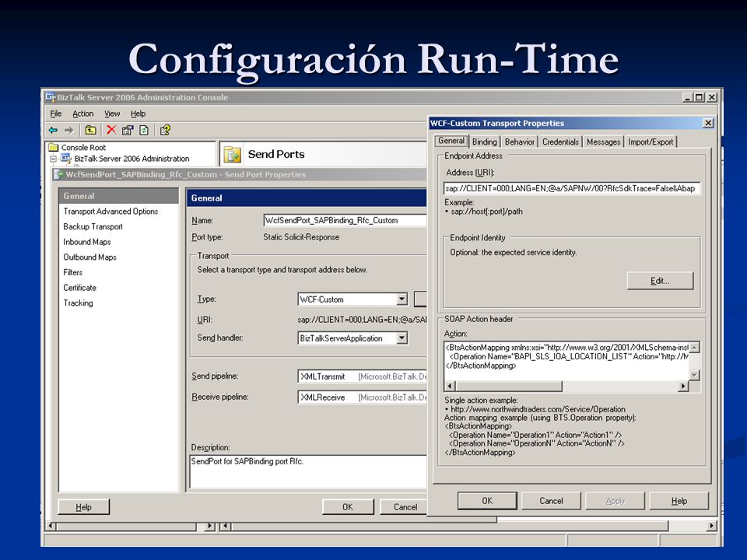Image resolution: width=747 pixels, height=560 pixels.
Task: Click the Name field with WcfSendPort_SAPBinding_Rfc_Custom
Action: 345,220
